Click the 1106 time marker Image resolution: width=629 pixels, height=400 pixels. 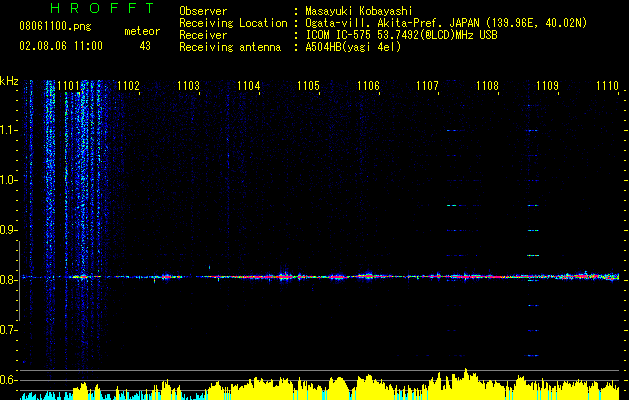coord(368,86)
